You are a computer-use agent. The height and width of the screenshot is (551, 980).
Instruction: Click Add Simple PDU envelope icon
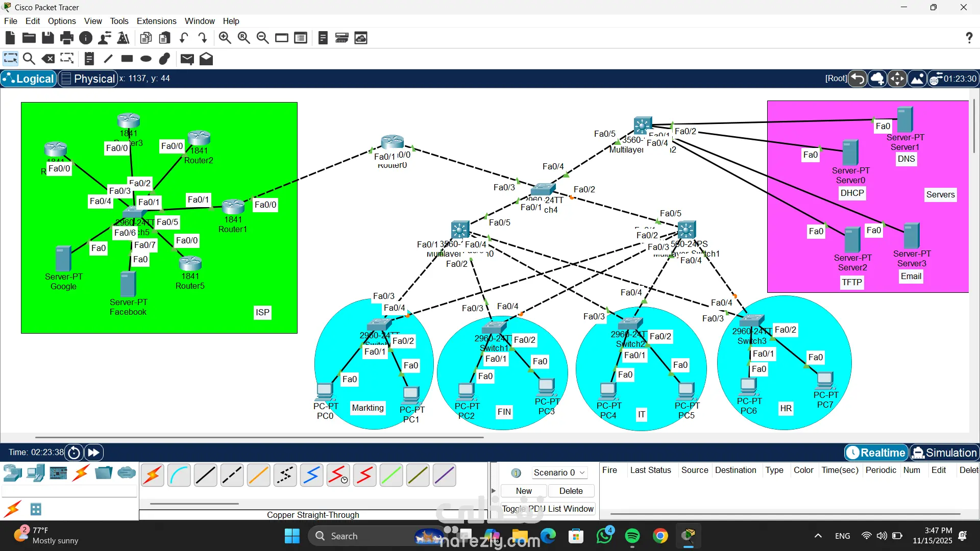click(187, 59)
